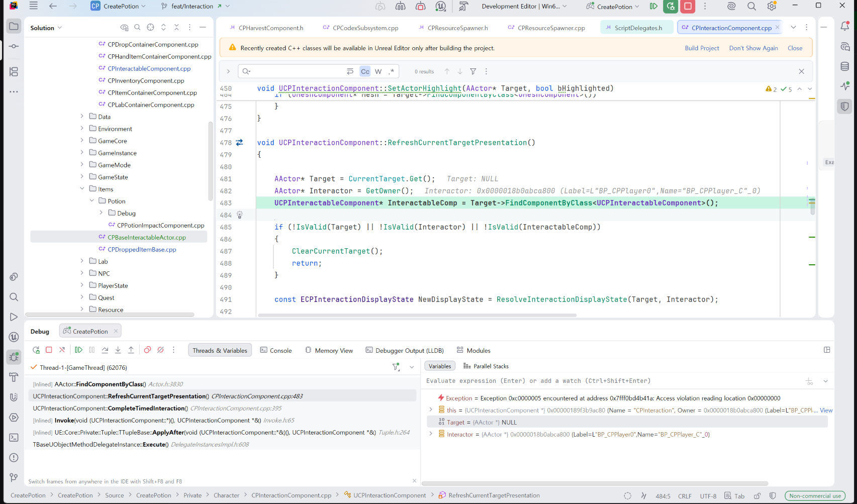Mute Breakpoints in debug toolbar
The image size is (857, 504).
160,350
